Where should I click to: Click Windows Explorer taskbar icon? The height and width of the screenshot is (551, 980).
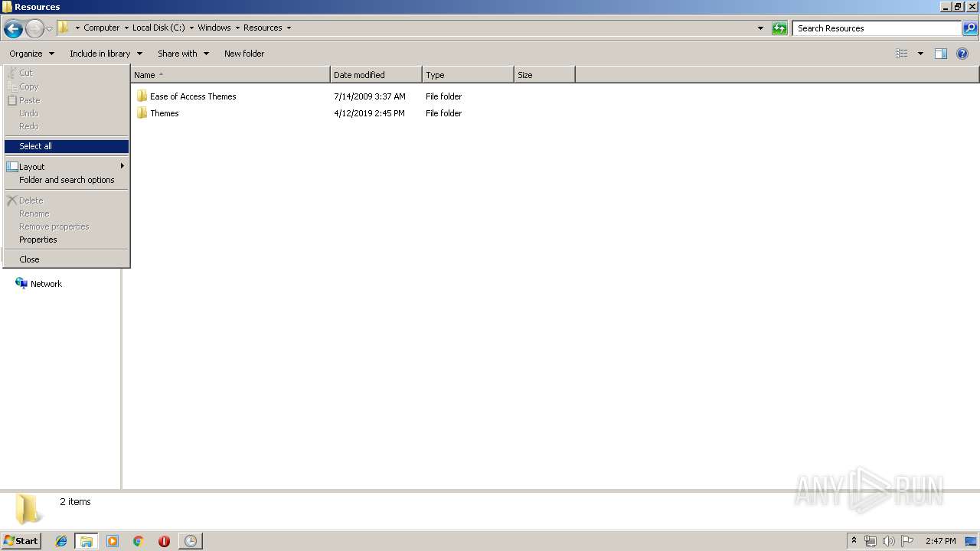pyautogui.click(x=87, y=541)
